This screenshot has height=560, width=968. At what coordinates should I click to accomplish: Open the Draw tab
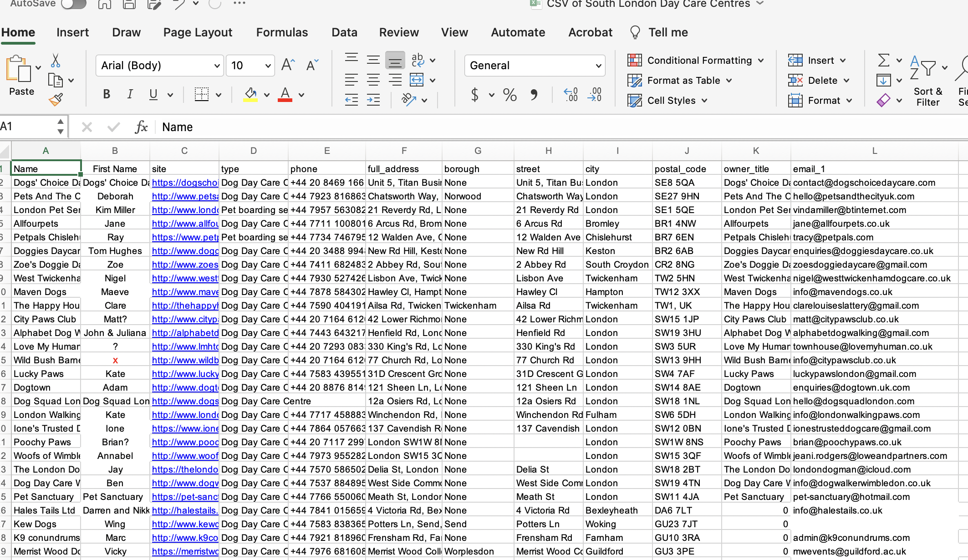126,32
